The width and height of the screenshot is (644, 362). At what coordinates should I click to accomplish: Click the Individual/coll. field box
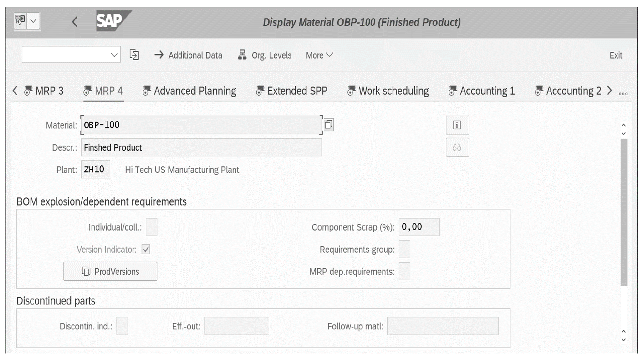point(152,227)
